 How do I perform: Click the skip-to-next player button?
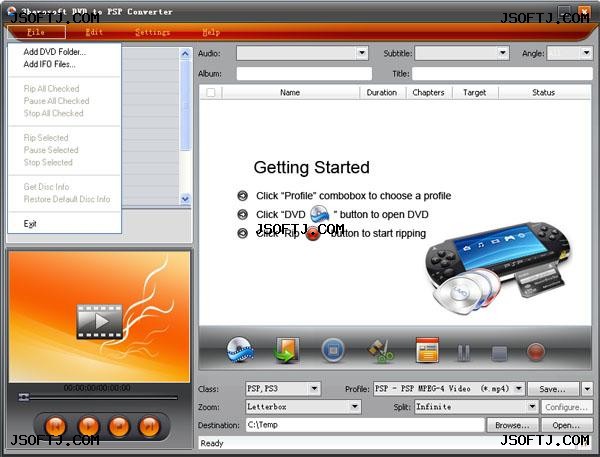click(149, 426)
